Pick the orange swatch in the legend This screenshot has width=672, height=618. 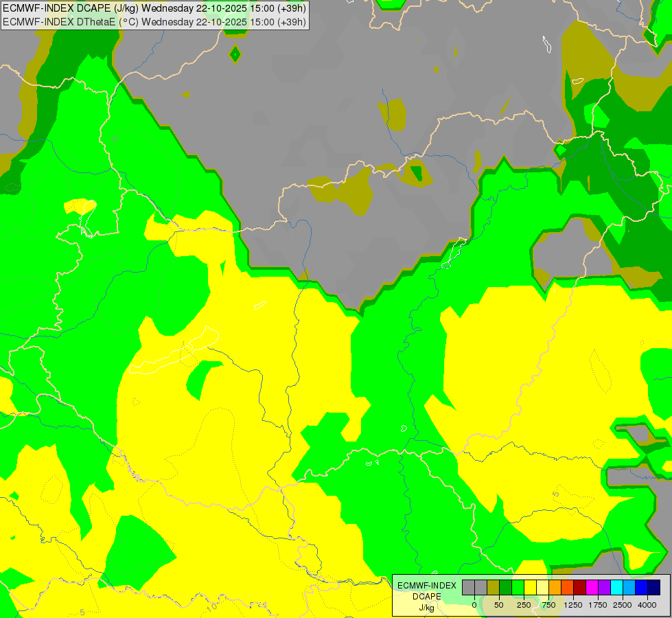click(x=555, y=587)
